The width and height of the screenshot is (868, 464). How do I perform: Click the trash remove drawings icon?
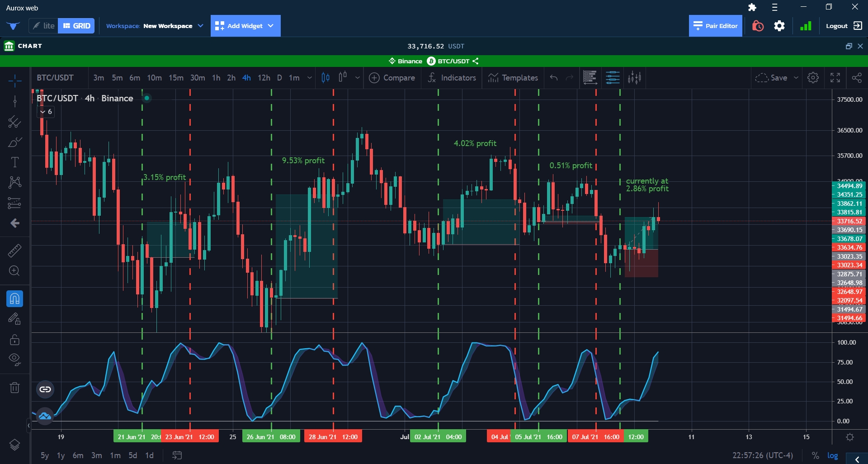(14, 388)
